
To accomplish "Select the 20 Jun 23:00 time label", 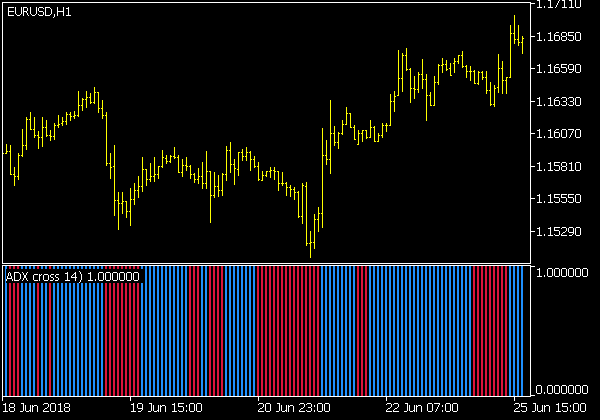I will pyautogui.click(x=294, y=408).
